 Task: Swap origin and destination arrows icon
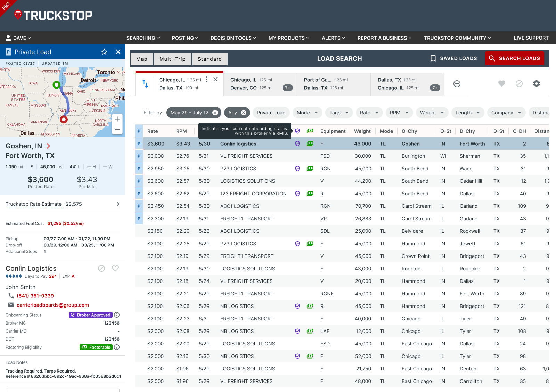point(145,83)
